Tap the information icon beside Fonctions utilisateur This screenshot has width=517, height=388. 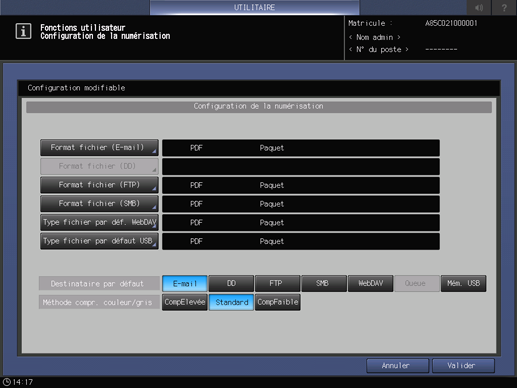(23, 31)
